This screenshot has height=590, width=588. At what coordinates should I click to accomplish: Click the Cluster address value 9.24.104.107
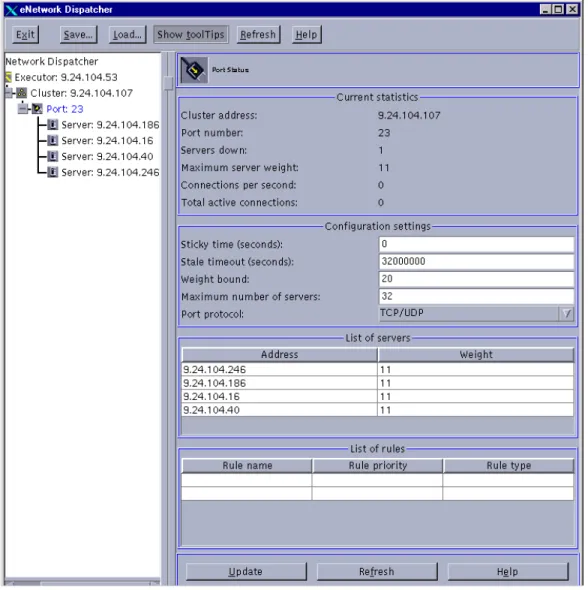coord(409,115)
